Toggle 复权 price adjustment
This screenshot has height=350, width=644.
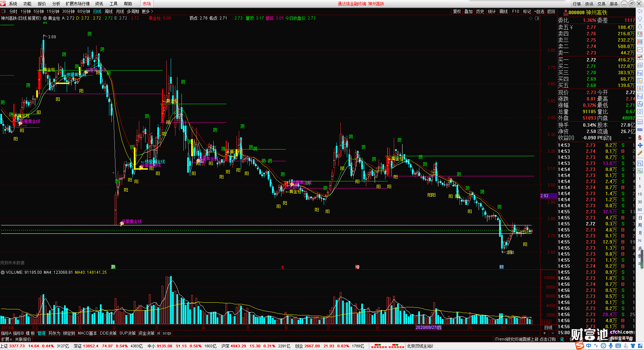[x=457, y=11]
